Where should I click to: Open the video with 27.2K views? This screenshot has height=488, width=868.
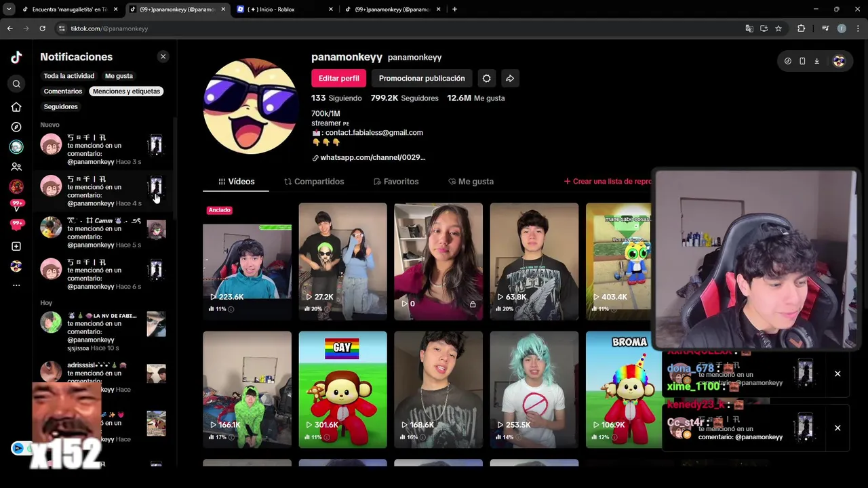point(342,262)
